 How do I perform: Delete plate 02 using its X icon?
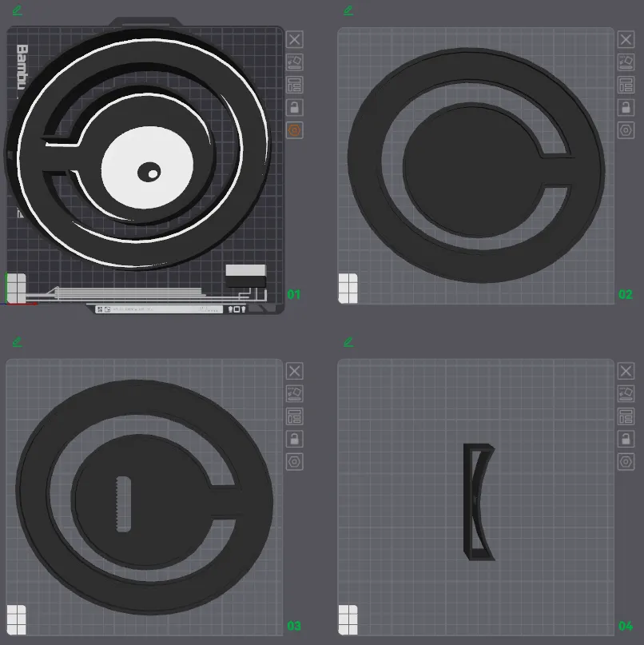tap(626, 39)
